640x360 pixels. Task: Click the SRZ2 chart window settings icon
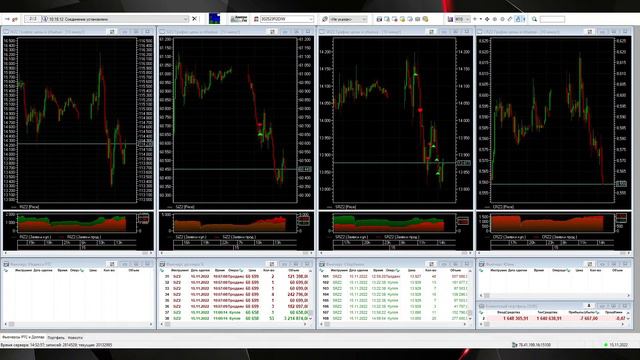pyautogui.click(x=431, y=31)
